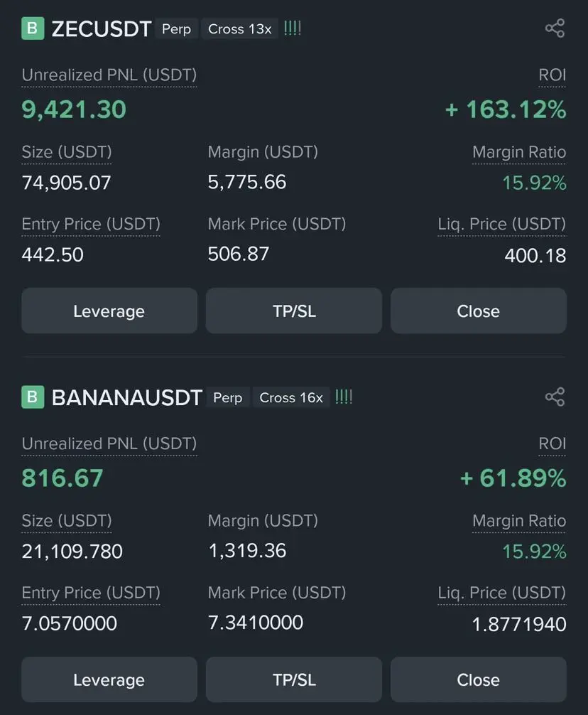Tap Unrealized PNL label on ZECUSDT
The width and height of the screenshot is (588, 715).
click(x=109, y=75)
